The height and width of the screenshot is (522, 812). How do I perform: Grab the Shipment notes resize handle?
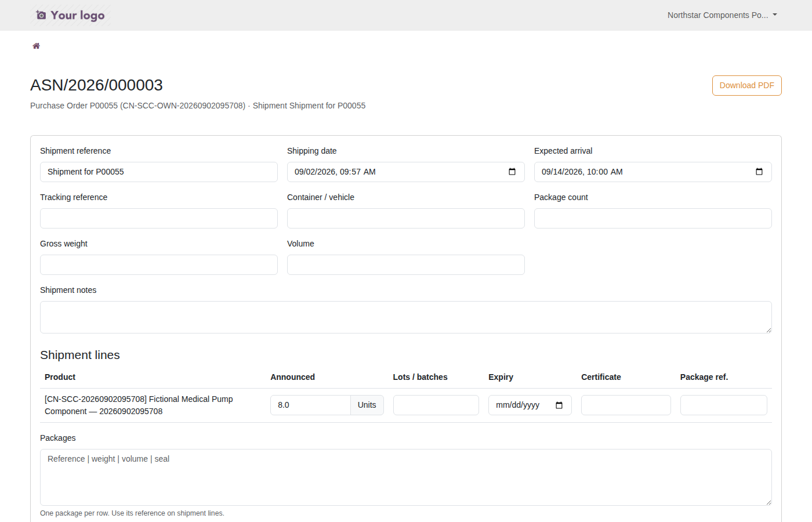pos(768,330)
